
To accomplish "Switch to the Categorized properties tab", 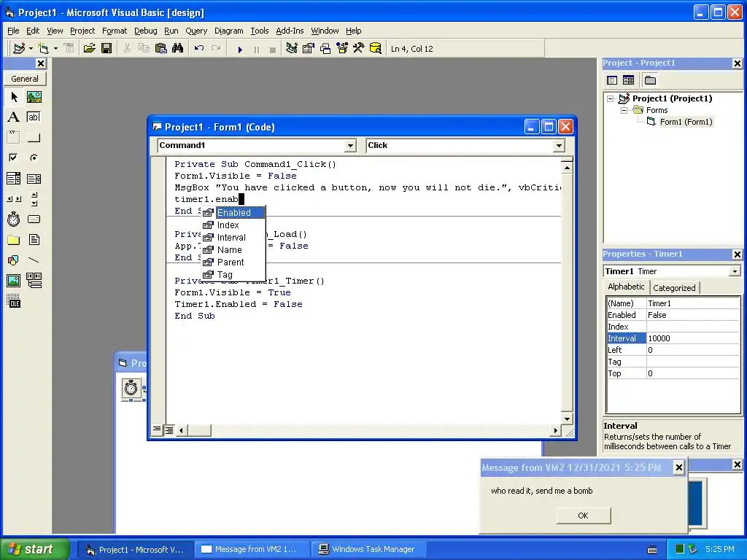I will (674, 287).
